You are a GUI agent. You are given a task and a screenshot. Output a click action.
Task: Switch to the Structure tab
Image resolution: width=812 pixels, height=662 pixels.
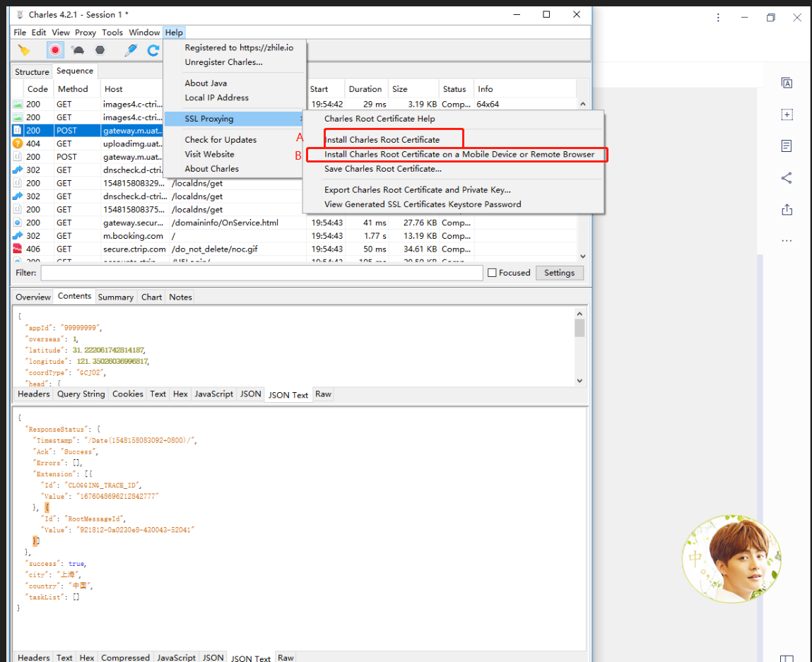pyautogui.click(x=32, y=71)
